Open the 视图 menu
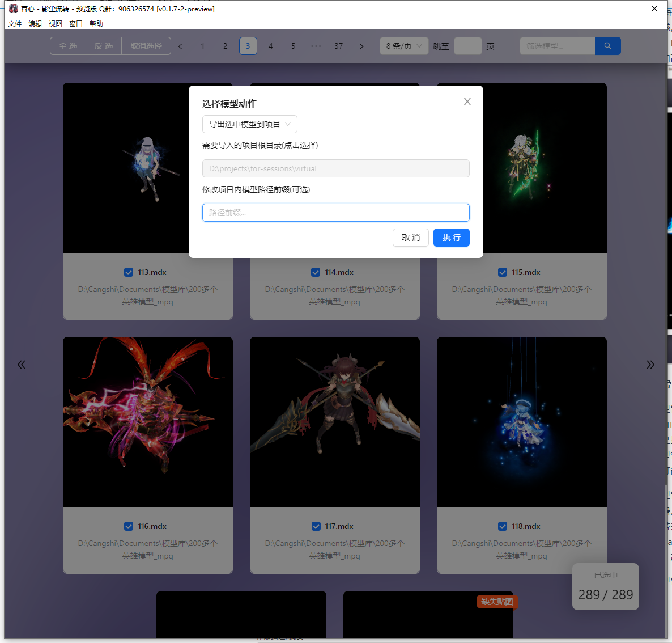The width and height of the screenshot is (672, 643). (x=56, y=24)
